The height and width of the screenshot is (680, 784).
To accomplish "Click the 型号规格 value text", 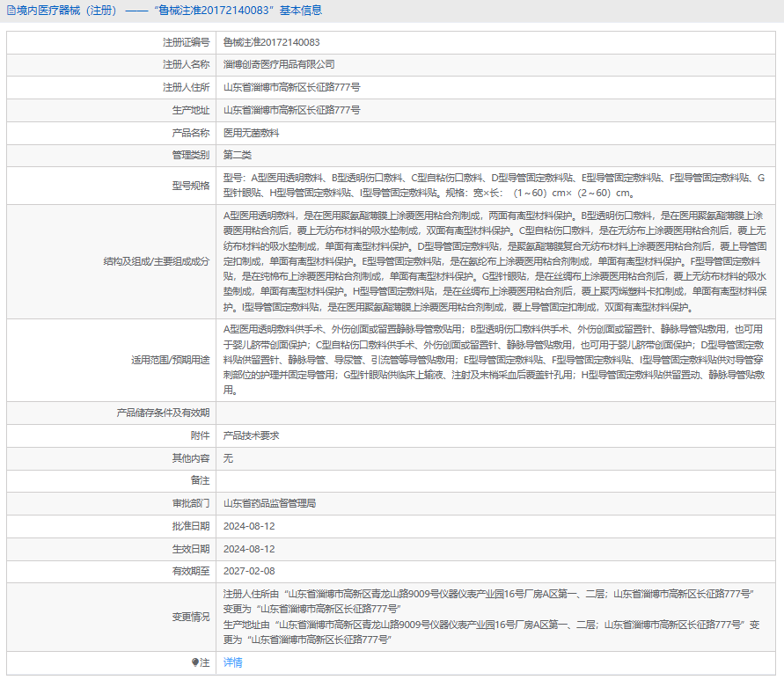I will point(494,186).
